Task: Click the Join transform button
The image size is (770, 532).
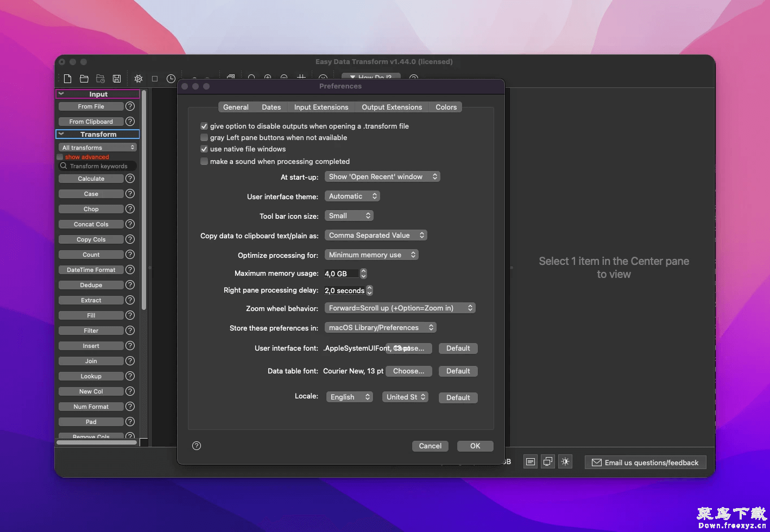Action: click(x=91, y=361)
